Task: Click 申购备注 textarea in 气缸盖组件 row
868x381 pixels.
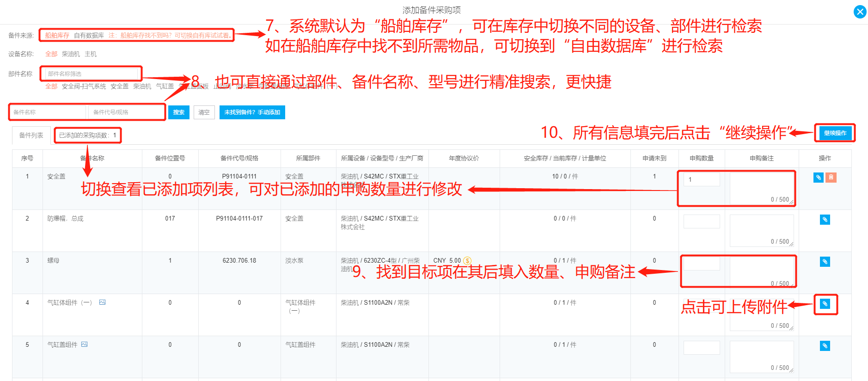Action: pos(762,357)
